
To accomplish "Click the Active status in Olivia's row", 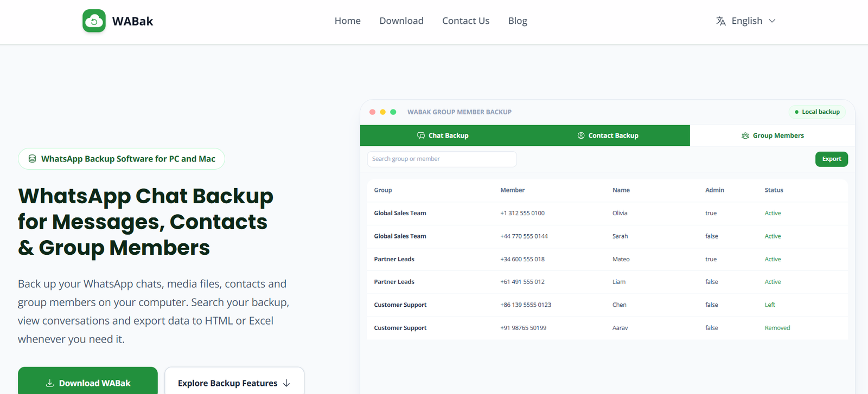I will coord(773,214).
